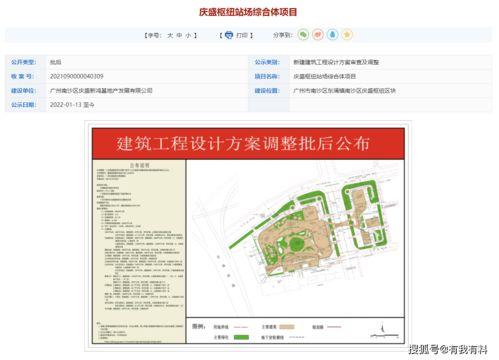Click the red 建筑工程设计方案调整批后公布 banner

(x=248, y=143)
